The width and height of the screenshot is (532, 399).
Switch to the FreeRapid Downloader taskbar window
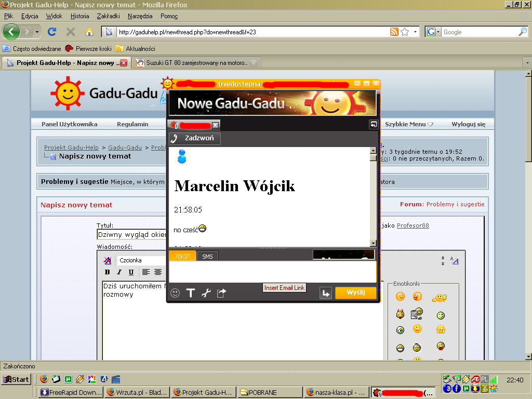[x=71, y=392]
